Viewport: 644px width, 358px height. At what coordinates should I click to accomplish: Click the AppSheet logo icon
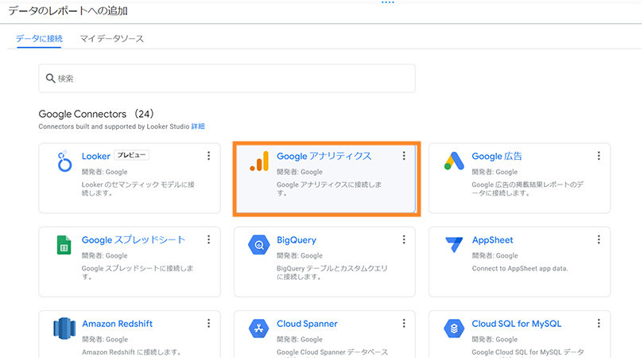tap(454, 244)
